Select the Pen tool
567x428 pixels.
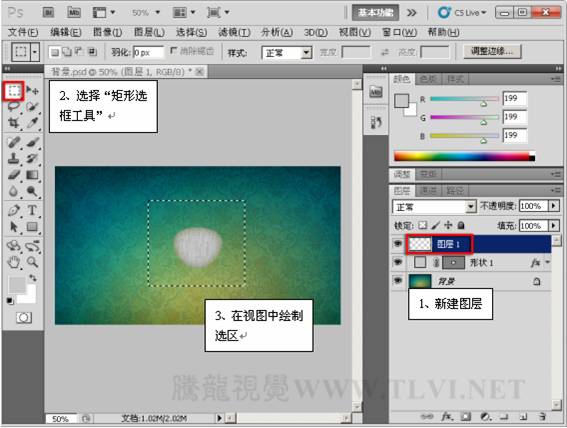(x=14, y=210)
